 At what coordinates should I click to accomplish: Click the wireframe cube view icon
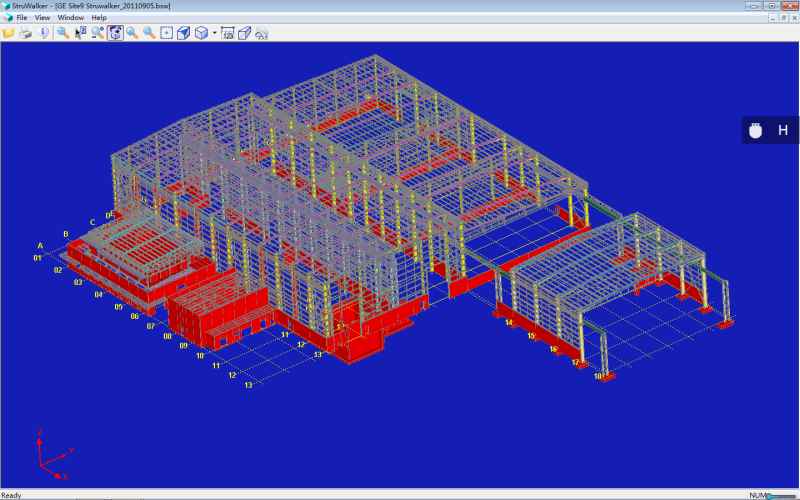[x=201, y=32]
